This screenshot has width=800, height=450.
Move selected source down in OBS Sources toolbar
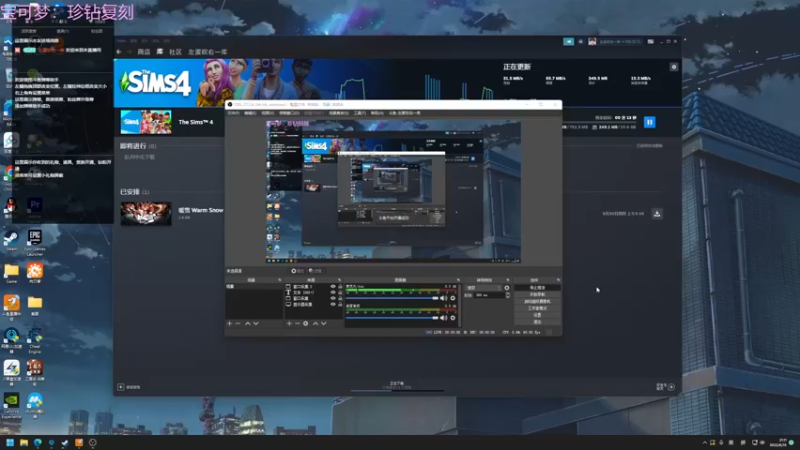(323, 323)
